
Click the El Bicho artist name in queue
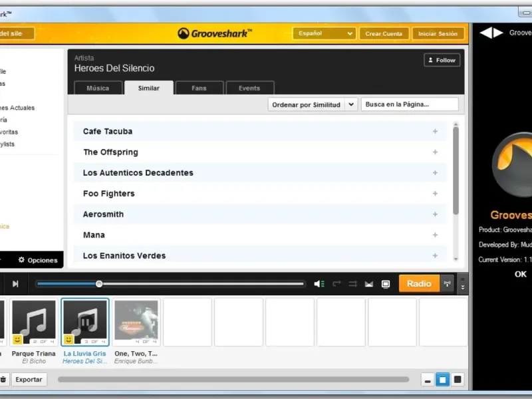pos(34,361)
